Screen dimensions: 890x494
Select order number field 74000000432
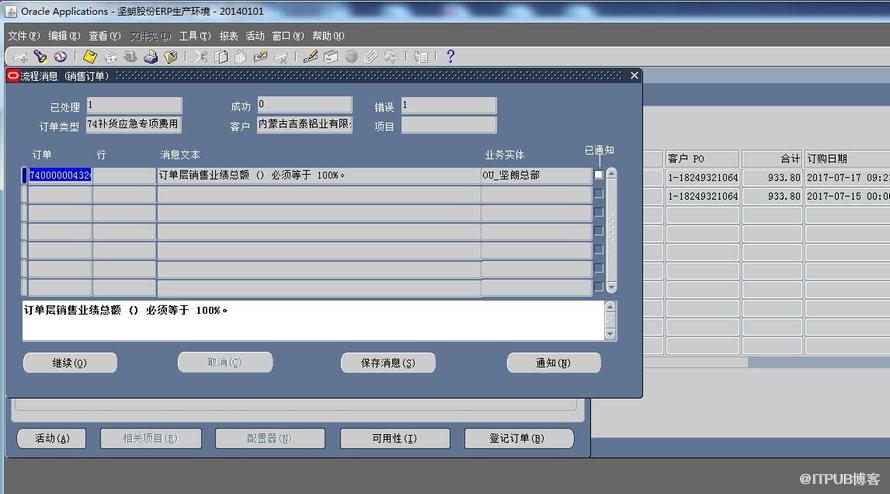pyautogui.click(x=58, y=175)
